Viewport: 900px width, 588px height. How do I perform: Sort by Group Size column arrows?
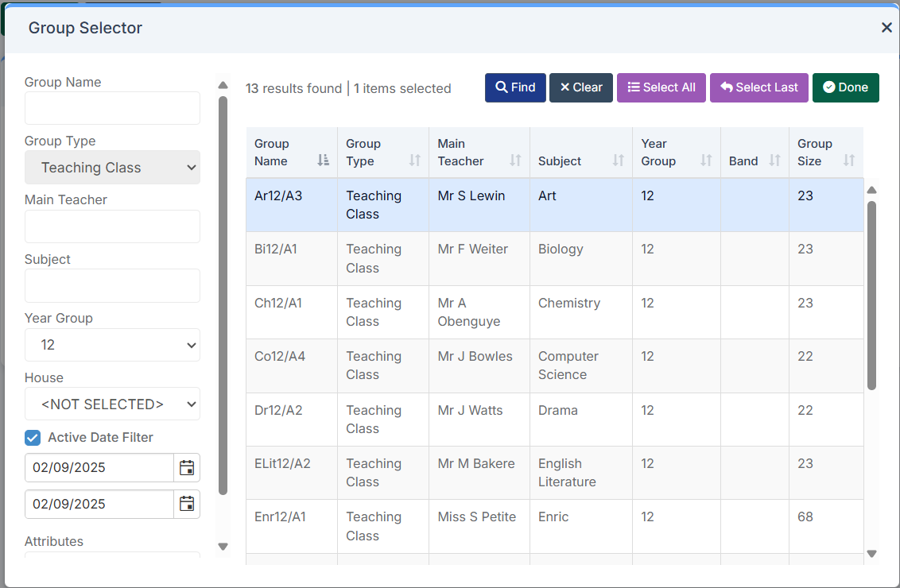pos(849,161)
